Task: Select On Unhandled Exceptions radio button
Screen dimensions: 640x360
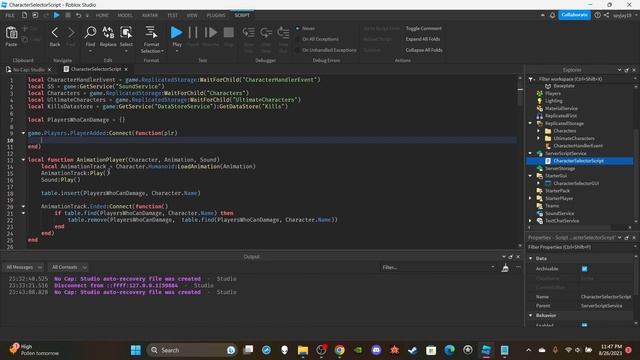Action: [298, 50]
